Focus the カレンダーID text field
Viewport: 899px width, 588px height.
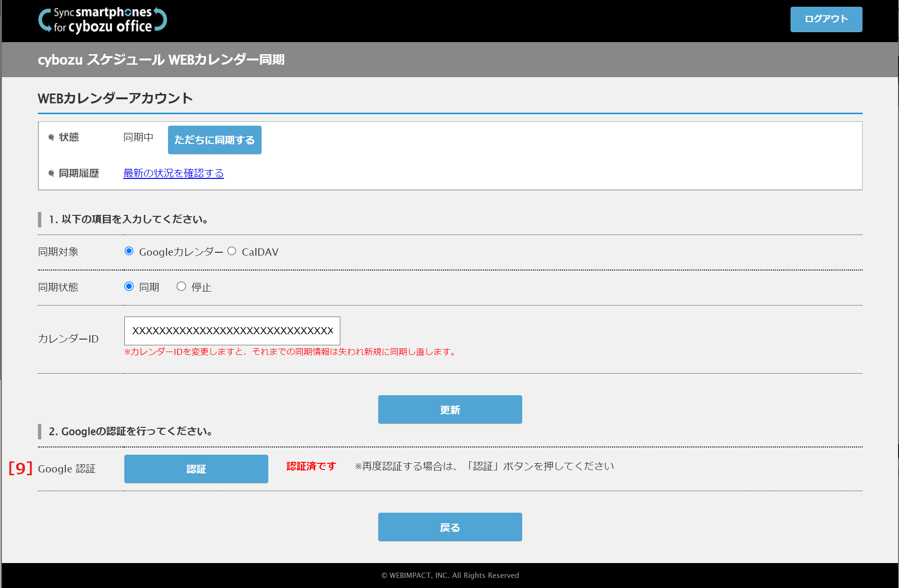[x=232, y=331]
